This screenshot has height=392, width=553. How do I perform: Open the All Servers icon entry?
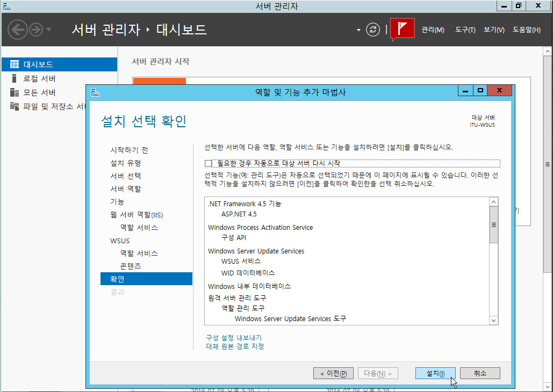[x=15, y=92]
